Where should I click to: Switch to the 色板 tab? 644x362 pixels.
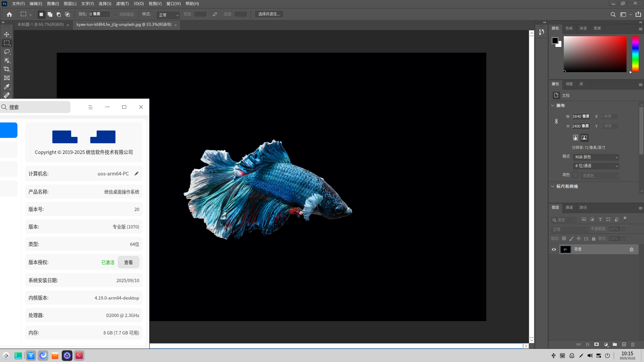[x=569, y=28]
